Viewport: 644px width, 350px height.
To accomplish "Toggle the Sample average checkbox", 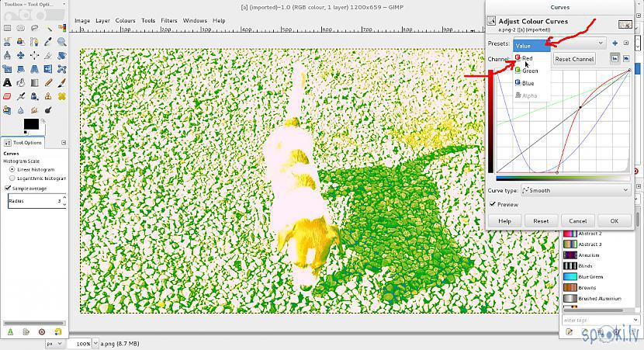I will pos(8,188).
